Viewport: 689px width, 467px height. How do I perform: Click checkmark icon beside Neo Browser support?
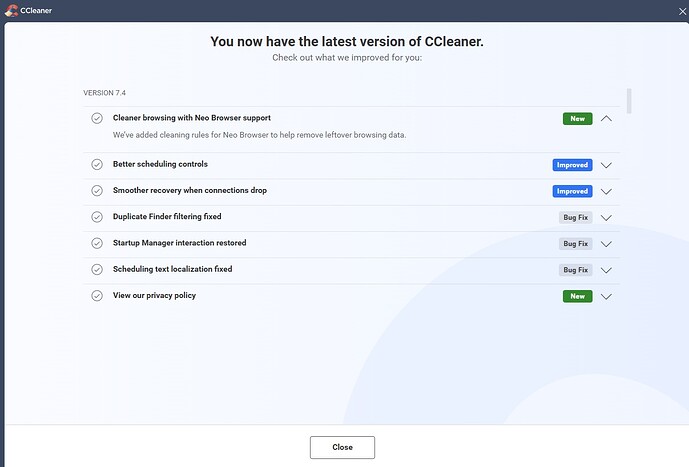coord(97,118)
